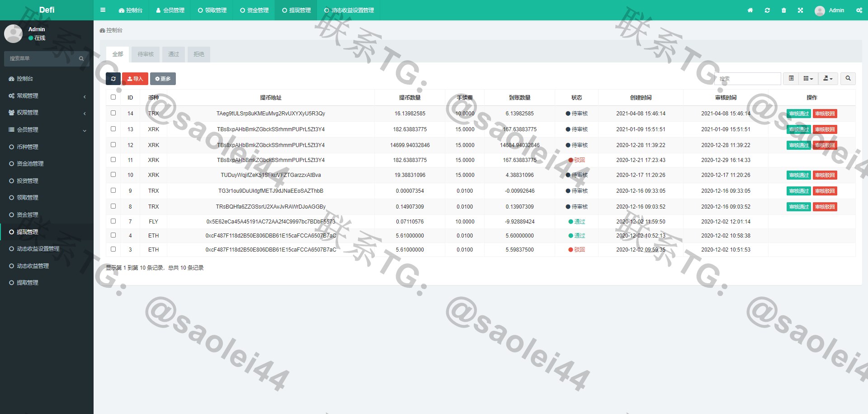Open 会员管理 in top navigation
Screen dimensions: 868x414
tap(170, 10)
